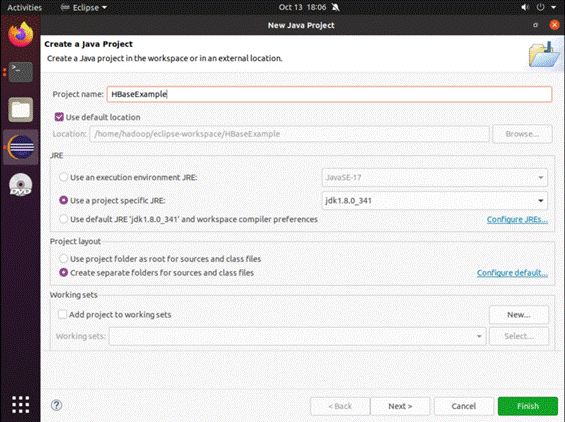The image size is (565, 422).
Task: Open the JavaSE-17 environment dropdown
Action: 435,177
